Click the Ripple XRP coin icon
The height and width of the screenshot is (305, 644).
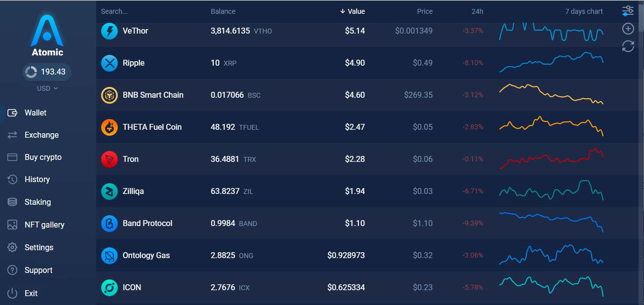109,63
